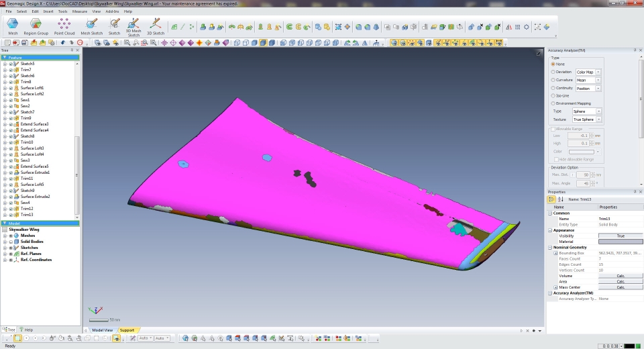Click the Volume Calc. button
The width and height of the screenshot is (644, 349).
click(620, 276)
